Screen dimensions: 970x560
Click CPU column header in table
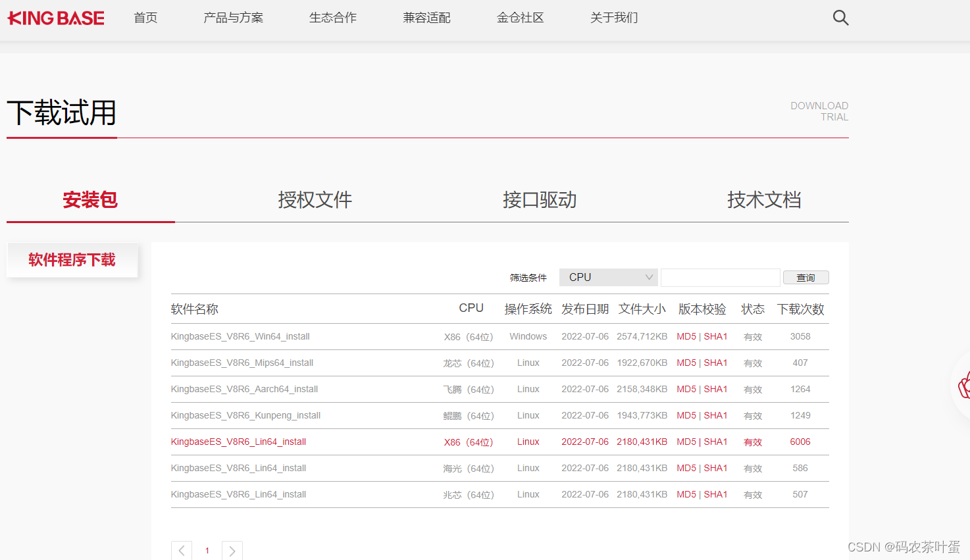coord(471,308)
